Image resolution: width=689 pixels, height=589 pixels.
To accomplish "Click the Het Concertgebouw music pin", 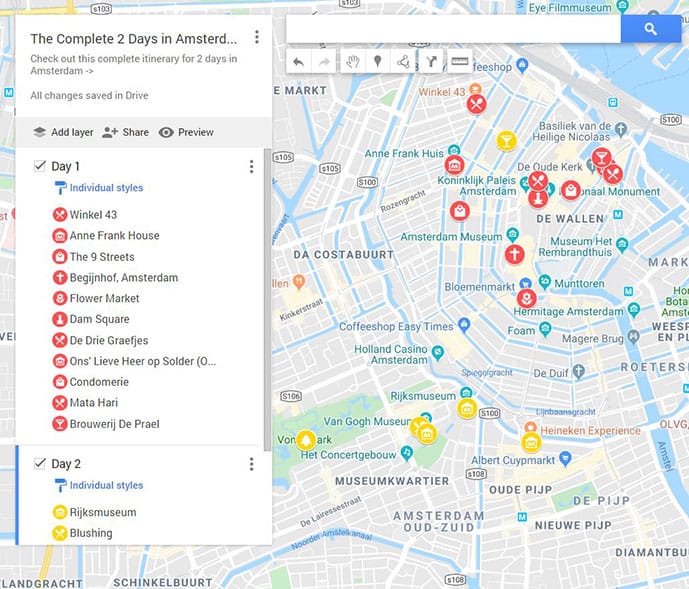I will [x=407, y=453].
